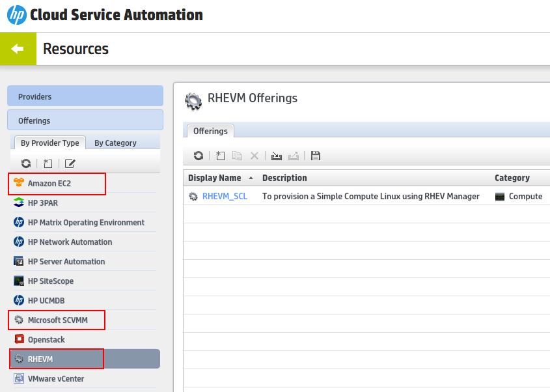Image resolution: width=550 pixels, height=392 pixels.
Task: Click the Category column header
Action: point(512,178)
